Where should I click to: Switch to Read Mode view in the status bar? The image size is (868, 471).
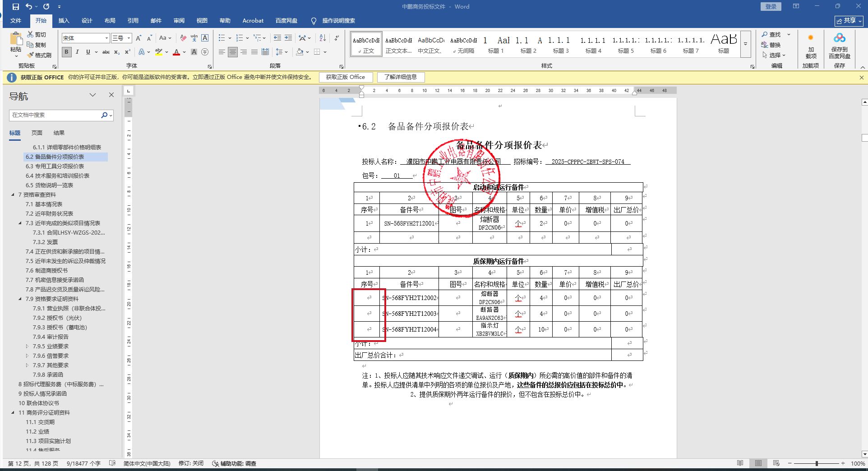pos(740,463)
